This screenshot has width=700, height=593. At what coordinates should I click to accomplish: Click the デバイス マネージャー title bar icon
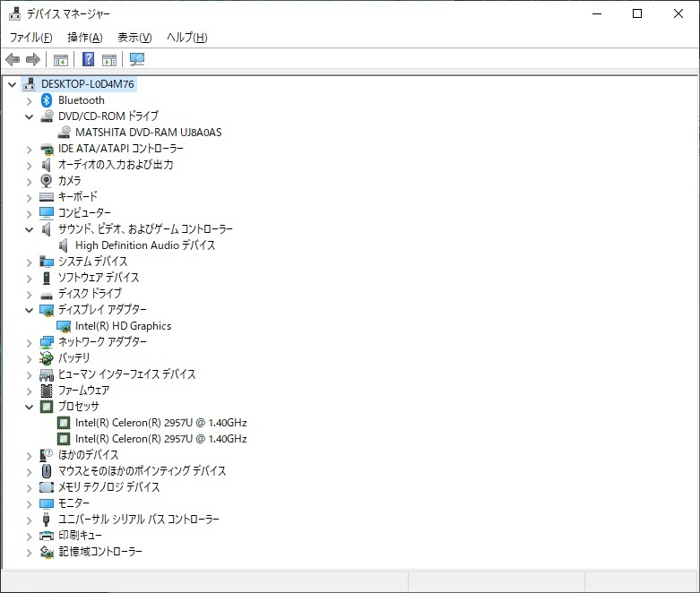click(14, 13)
